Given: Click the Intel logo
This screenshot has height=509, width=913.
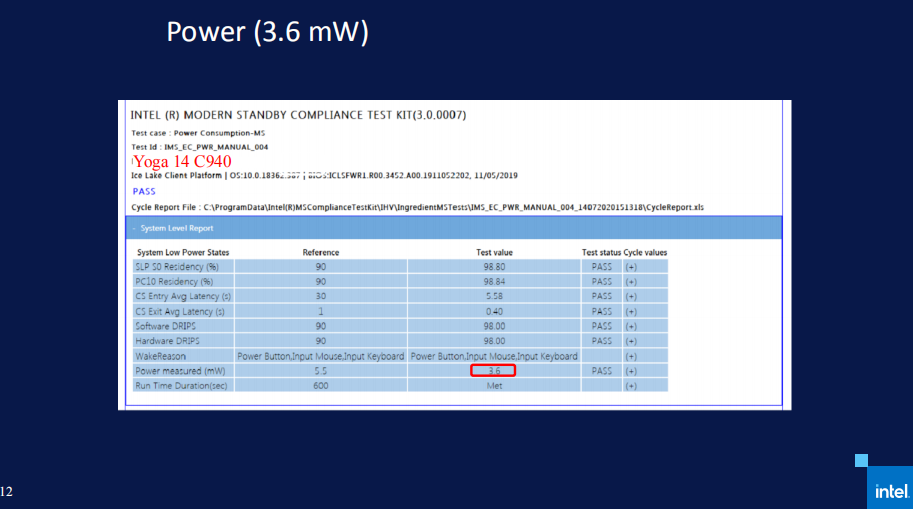Looking at the screenshot, I should 890,488.
